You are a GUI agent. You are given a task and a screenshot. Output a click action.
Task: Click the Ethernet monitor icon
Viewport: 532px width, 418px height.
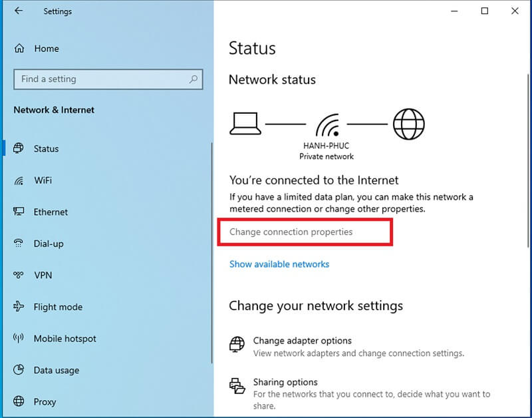19,212
